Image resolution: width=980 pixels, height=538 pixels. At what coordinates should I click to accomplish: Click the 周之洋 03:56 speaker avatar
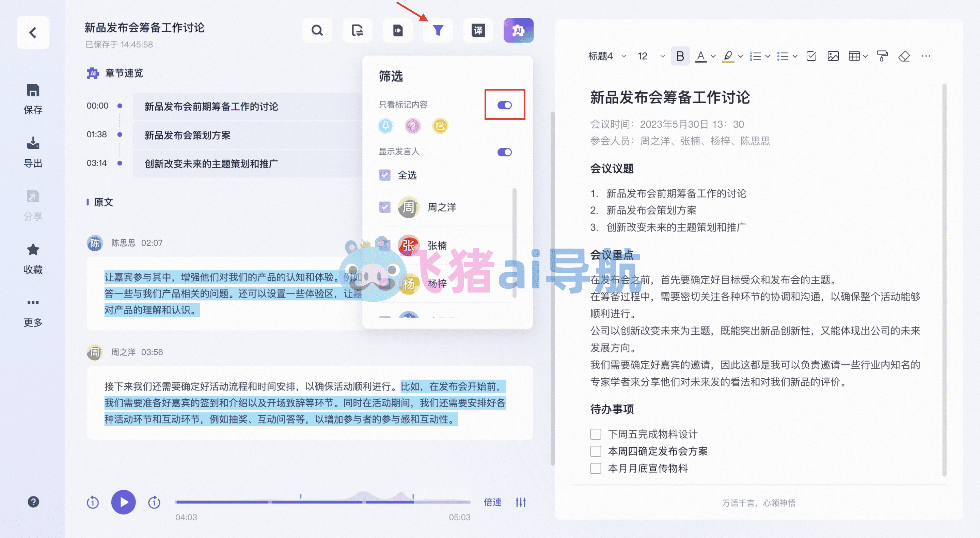(x=95, y=352)
